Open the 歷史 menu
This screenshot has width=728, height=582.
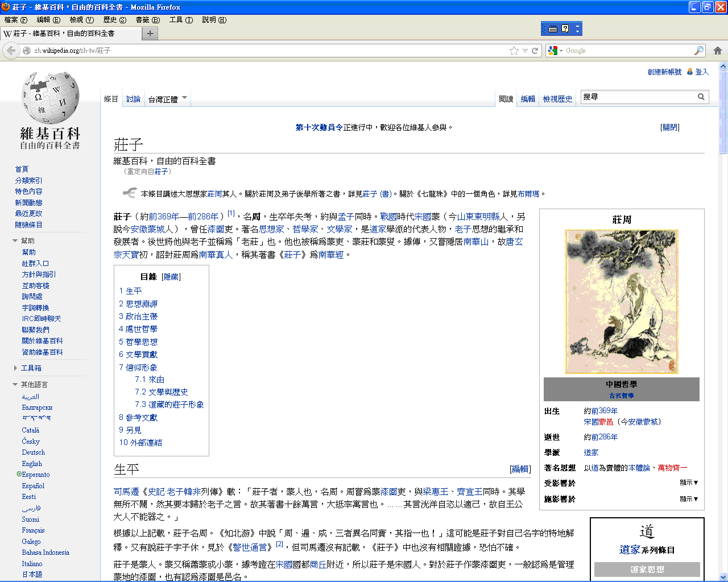[x=114, y=20]
